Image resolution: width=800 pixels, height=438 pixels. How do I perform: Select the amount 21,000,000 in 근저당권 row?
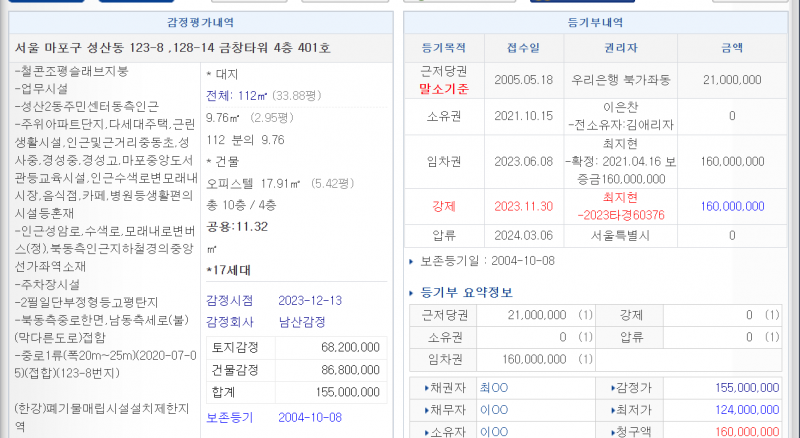pyautogui.click(x=732, y=80)
